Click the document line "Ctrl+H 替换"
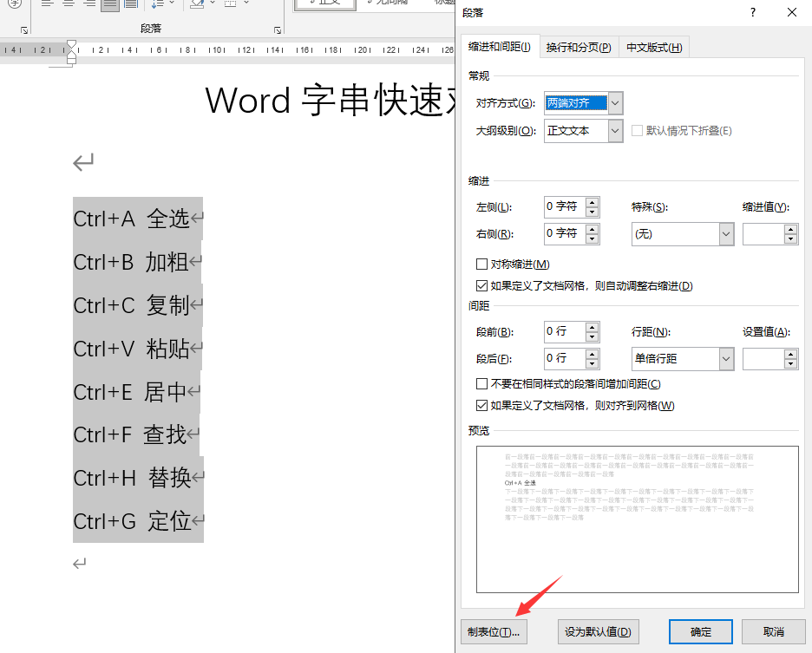Viewport: 812px width, 653px height. coord(132,478)
